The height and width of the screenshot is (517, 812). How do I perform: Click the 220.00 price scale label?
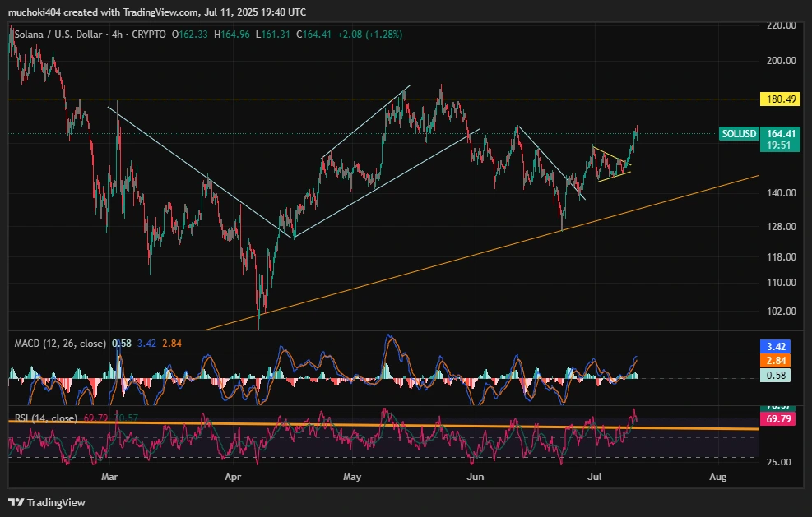click(780, 25)
